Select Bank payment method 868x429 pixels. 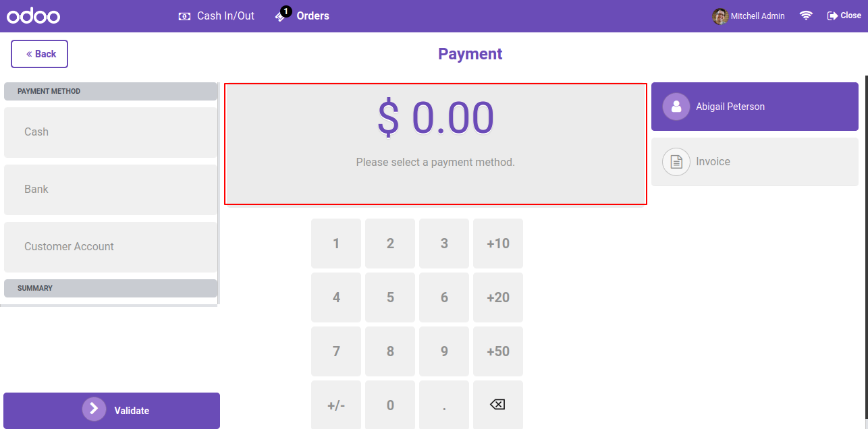click(111, 190)
